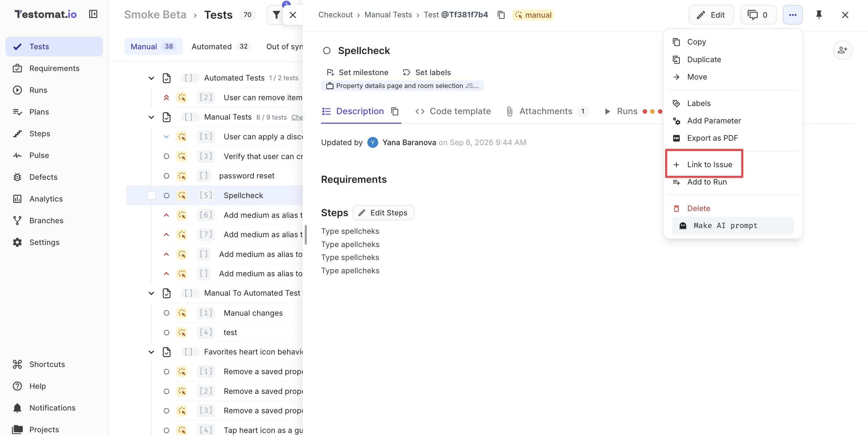The height and width of the screenshot is (435, 868).
Task: Click the assign user icon
Action: pyautogui.click(x=842, y=50)
